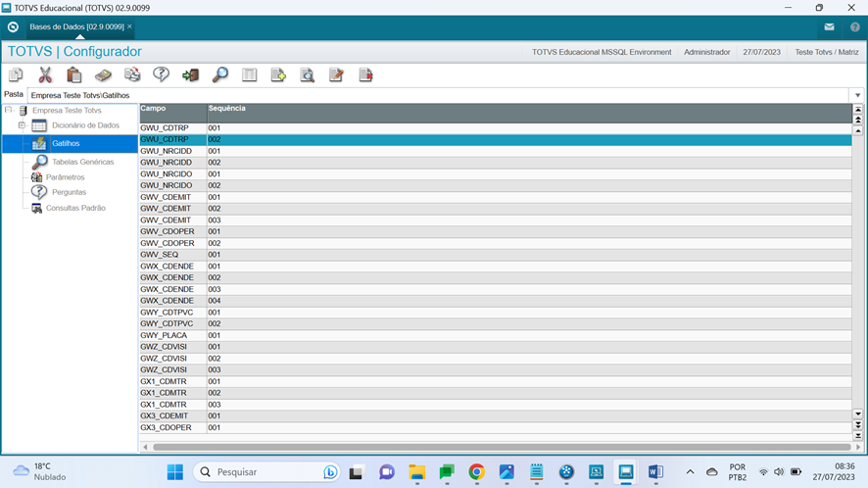Click the Pesquisar taskbar search box
Image resolution: width=868 pixels, height=488 pixels.
266,472
